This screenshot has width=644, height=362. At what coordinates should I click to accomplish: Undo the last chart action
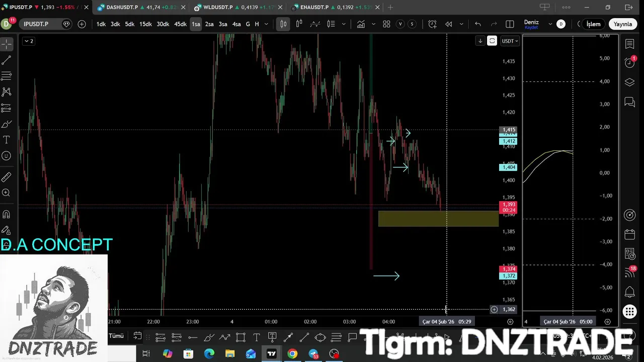click(478, 24)
